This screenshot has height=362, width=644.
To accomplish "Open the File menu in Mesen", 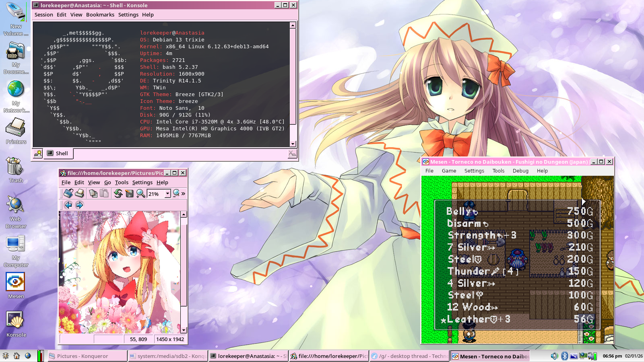I will 429,171.
